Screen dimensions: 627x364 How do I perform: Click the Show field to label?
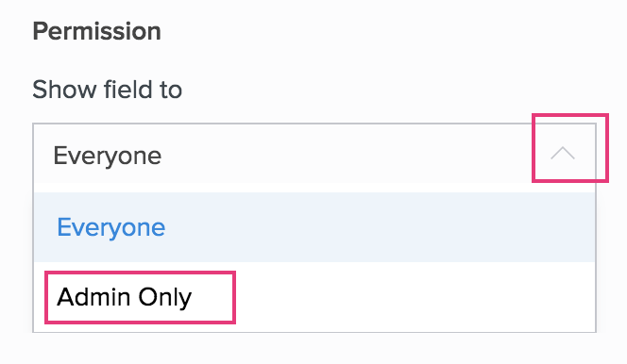tap(107, 89)
